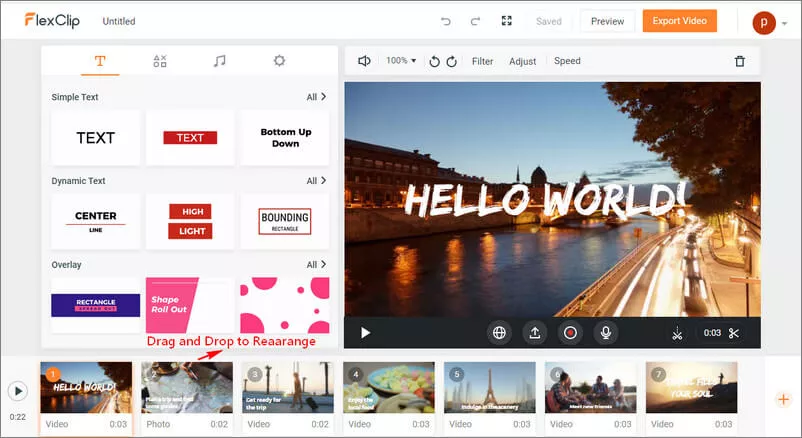Viewport: 802px width, 438px height.
Task: Click the Export Video button
Action: point(679,21)
